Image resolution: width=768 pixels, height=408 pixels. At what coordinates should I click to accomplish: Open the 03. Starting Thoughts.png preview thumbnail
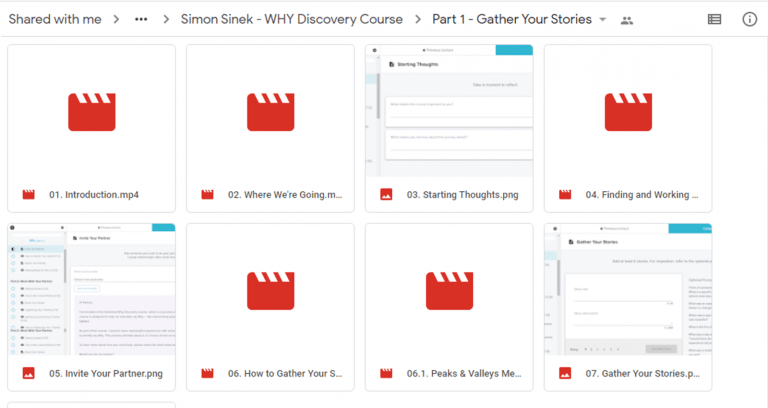(x=449, y=111)
